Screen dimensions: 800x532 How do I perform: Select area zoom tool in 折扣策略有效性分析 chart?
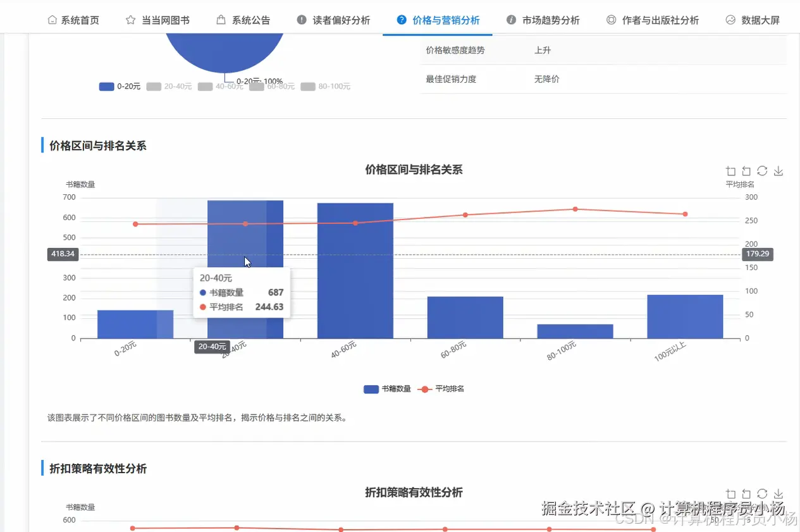(x=731, y=494)
